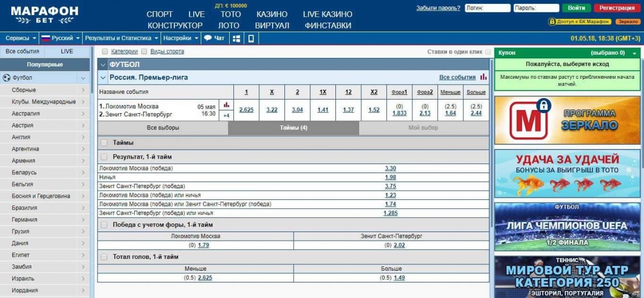Open the ЛОТО menu item
This screenshot has height=298, width=644.
(229, 25)
